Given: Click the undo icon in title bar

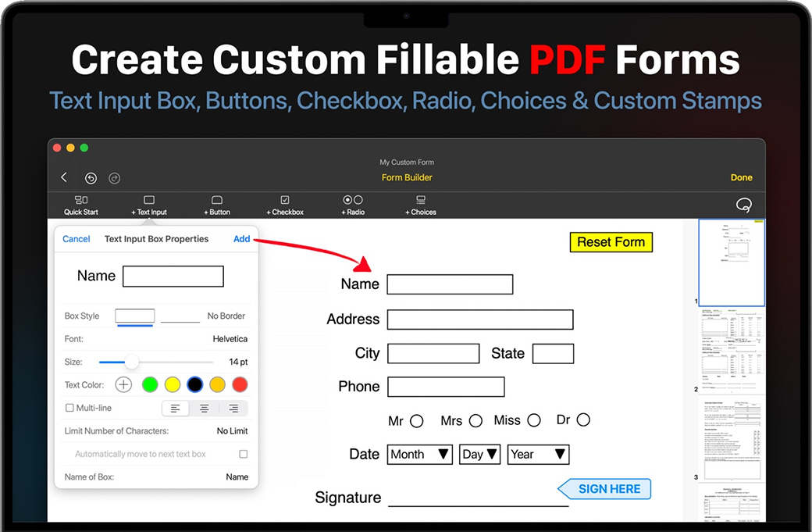Looking at the screenshot, I should coord(91,178).
